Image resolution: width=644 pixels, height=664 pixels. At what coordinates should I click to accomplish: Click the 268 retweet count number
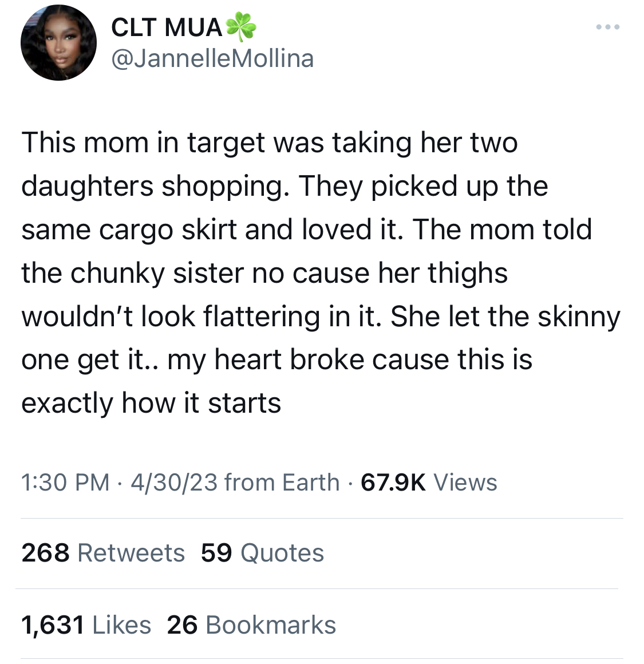[x=45, y=552]
